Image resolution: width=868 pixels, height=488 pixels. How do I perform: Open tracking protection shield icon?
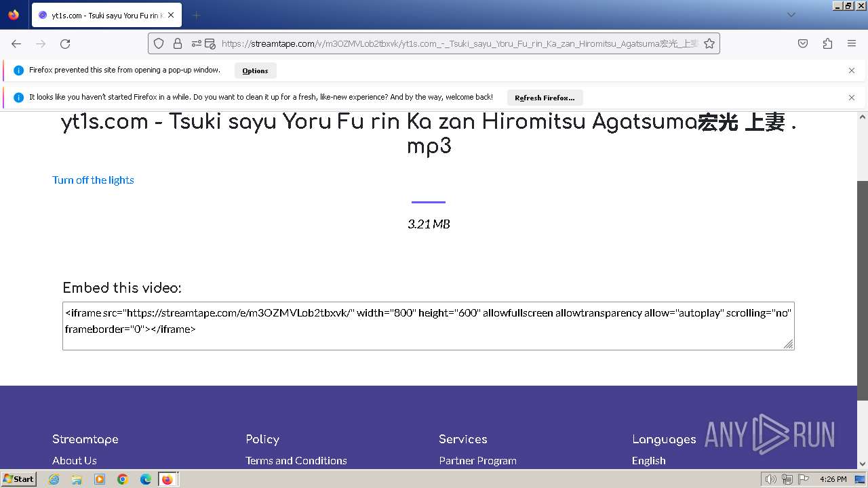coord(159,43)
